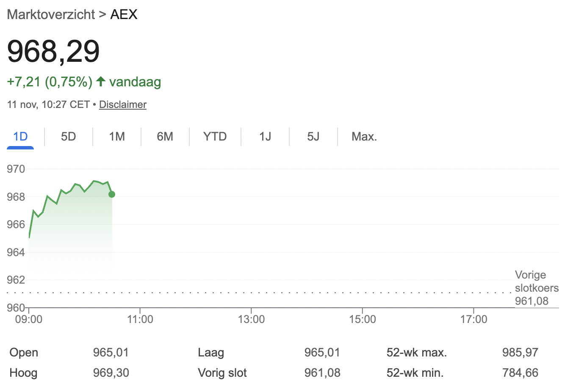Screen dimensions: 576x392
Task: Select the 5J chart period
Action: [x=313, y=136]
